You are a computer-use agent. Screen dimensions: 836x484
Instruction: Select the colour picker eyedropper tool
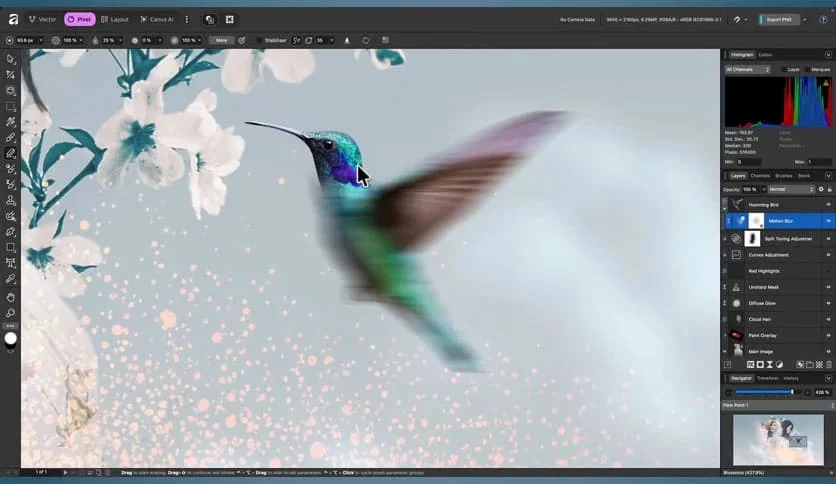coord(11,279)
